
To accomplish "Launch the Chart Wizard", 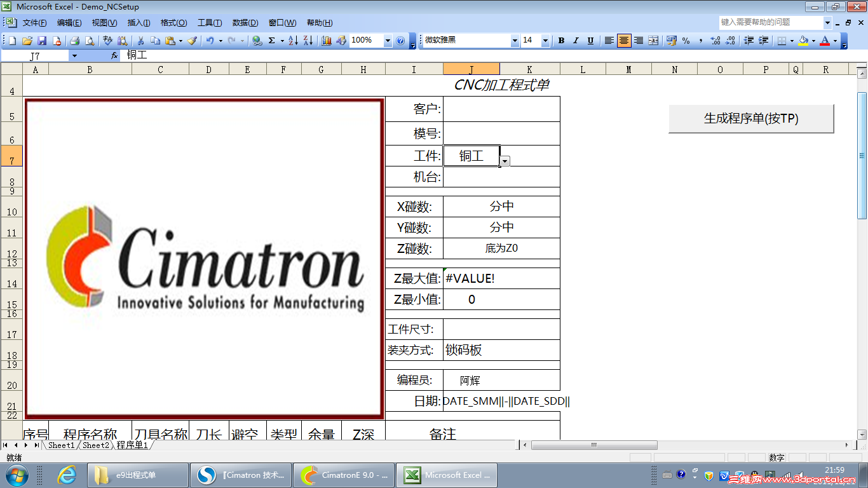I will (327, 41).
